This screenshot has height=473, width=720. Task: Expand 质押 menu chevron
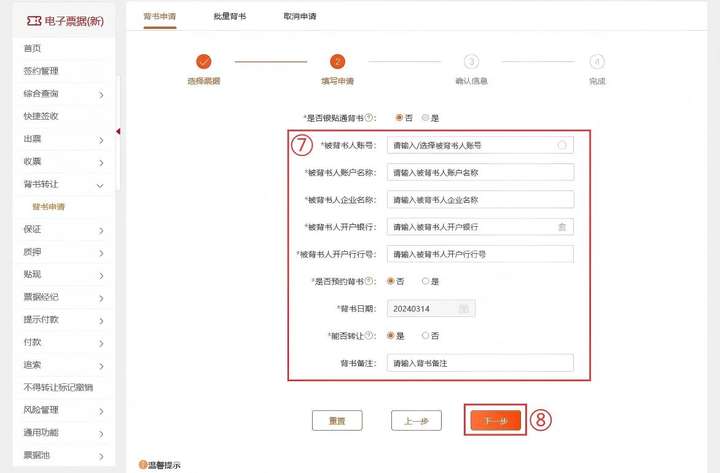point(101,253)
